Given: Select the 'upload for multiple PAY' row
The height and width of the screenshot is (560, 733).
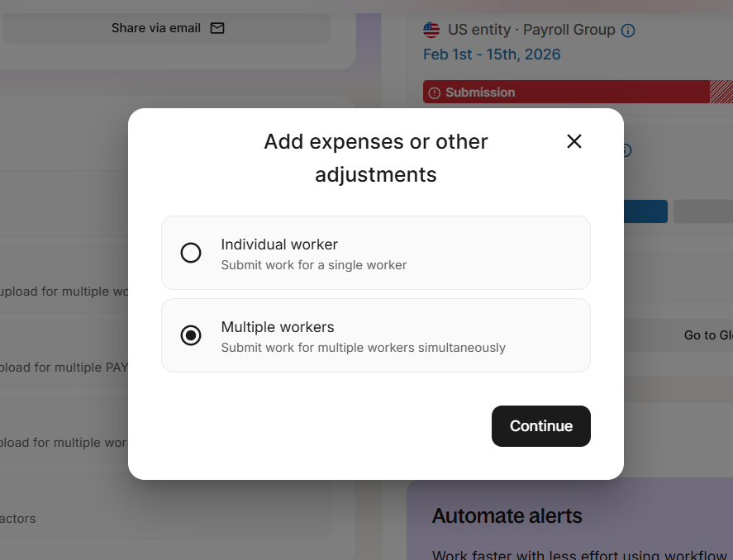Looking at the screenshot, I should pyautogui.click(x=64, y=367).
